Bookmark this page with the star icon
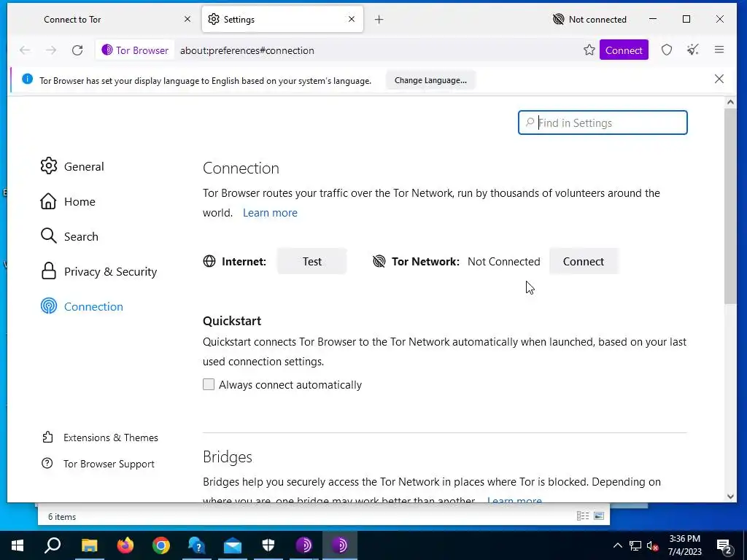This screenshot has width=747, height=560. (x=589, y=50)
